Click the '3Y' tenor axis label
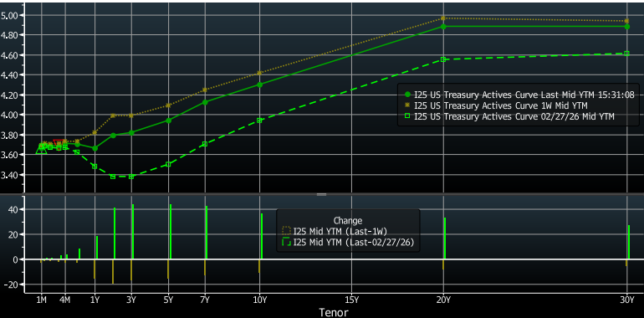This screenshot has width=644, height=318. click(131, 300)
